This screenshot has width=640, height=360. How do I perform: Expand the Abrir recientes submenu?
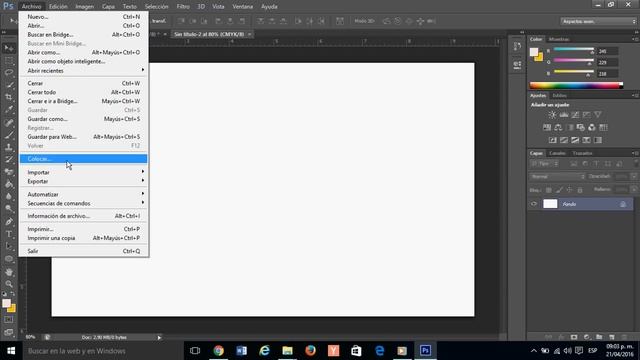click(x=85, y=71)
